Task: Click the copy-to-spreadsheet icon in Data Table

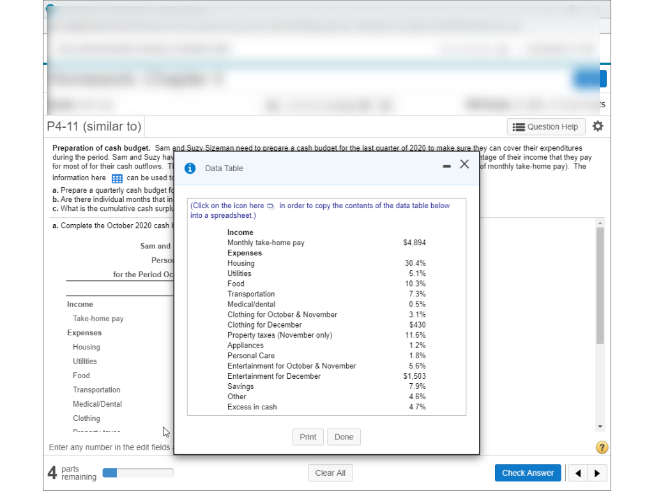Action: coord(271,206)
